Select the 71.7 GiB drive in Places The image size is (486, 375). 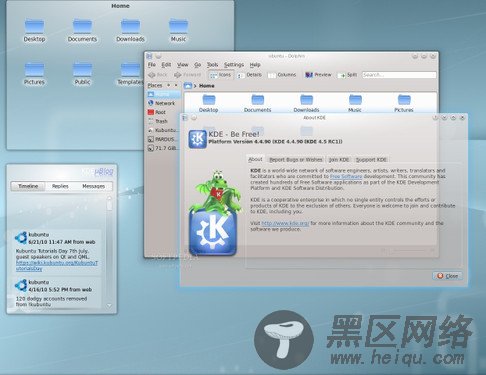162,148
